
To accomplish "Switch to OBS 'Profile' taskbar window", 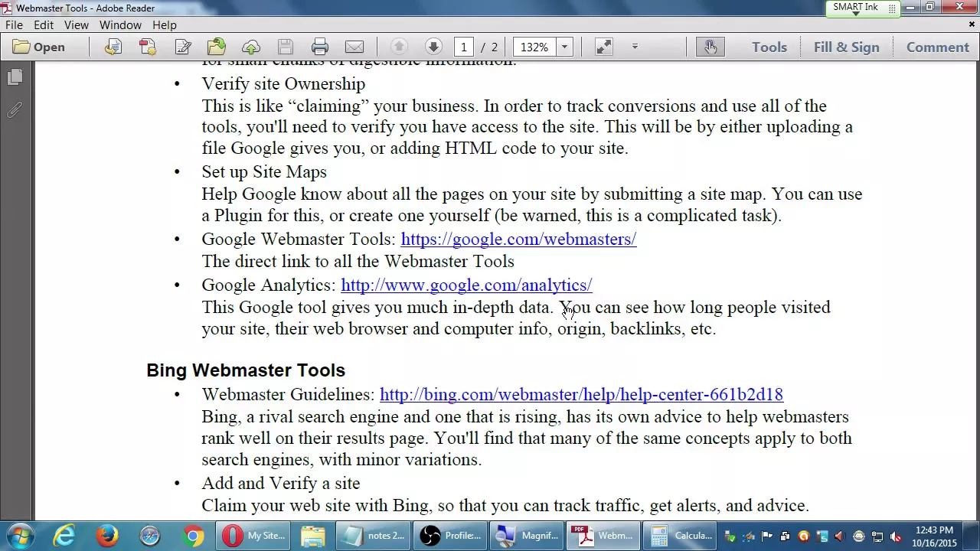I will (451, 536).
